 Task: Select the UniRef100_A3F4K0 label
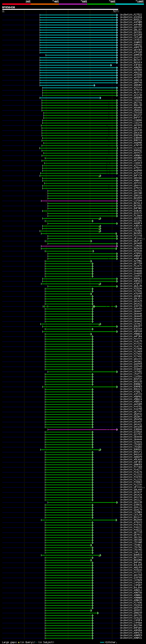click(x=131, y=65)
